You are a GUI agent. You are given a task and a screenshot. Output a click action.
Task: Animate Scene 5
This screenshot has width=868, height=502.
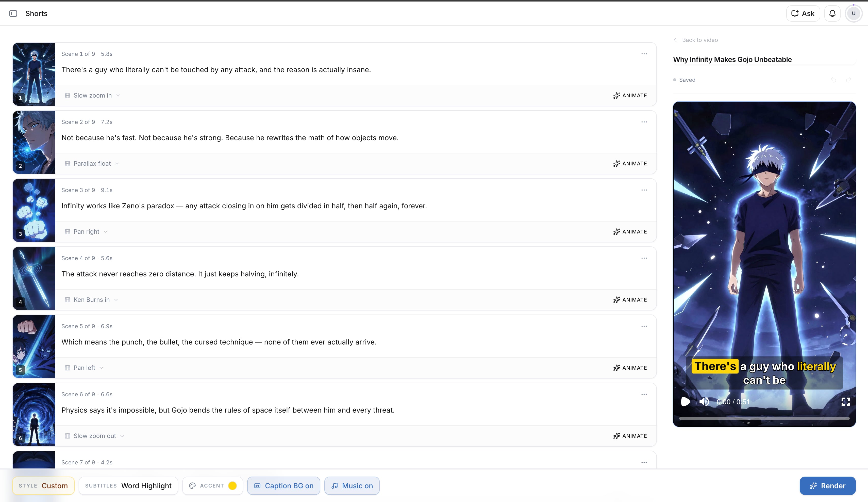(x=630, y=368)
